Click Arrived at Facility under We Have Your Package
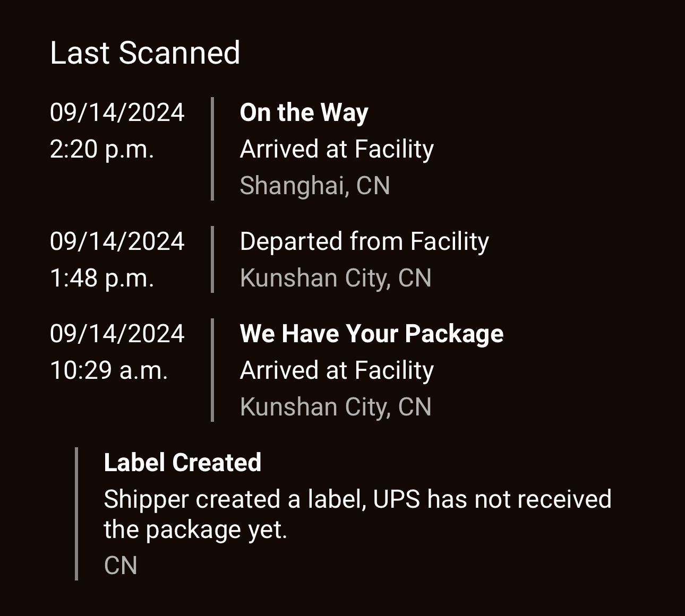This screenshot has height=616, width=685. pos(337,370)
